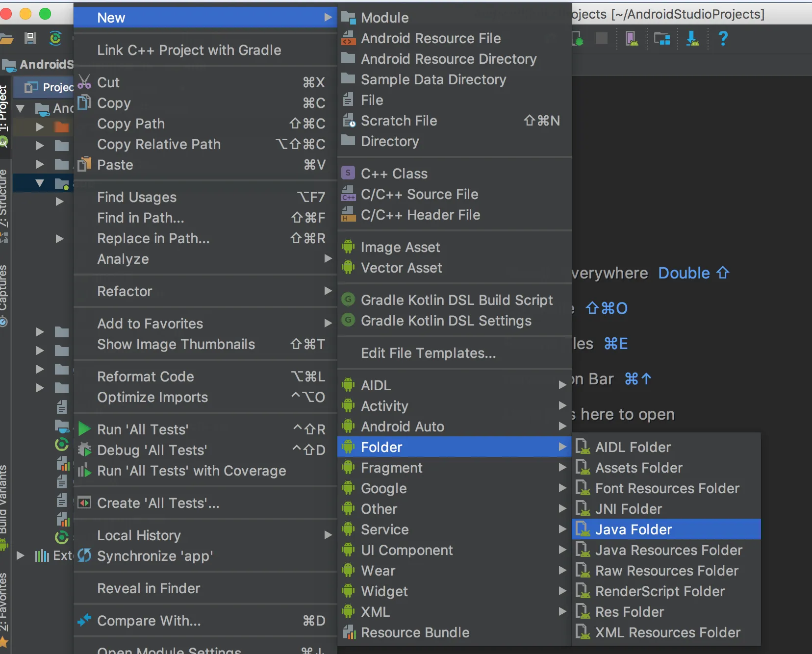Open the Refactor submenu
The height and width of the screenshot is (654, 812).
[x=205, y=291]
